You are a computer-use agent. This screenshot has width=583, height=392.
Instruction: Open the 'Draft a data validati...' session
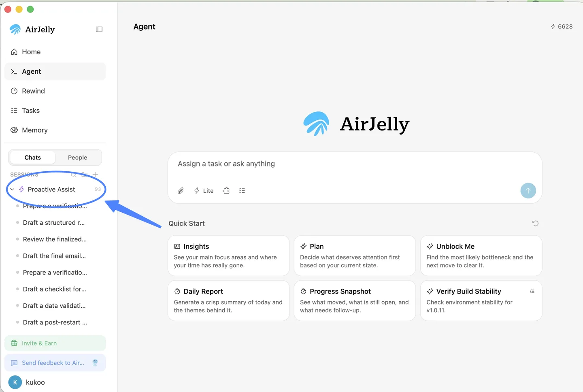pos(55,306)
